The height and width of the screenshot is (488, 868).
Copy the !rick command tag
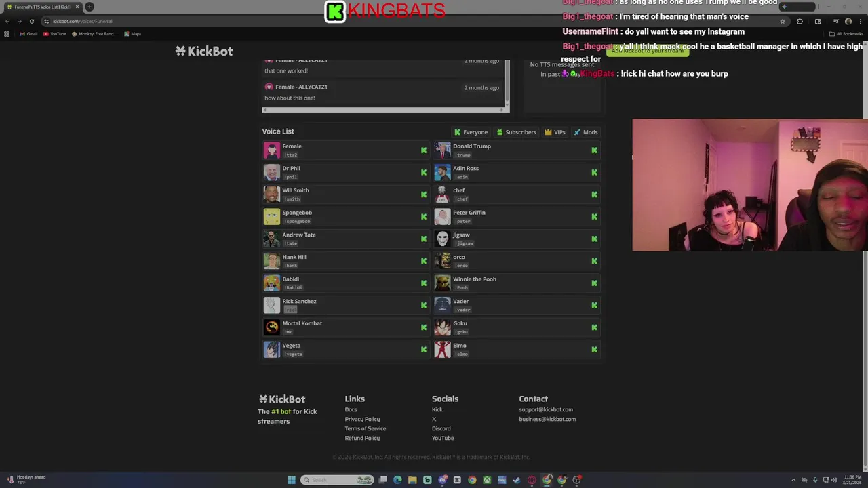290,310
